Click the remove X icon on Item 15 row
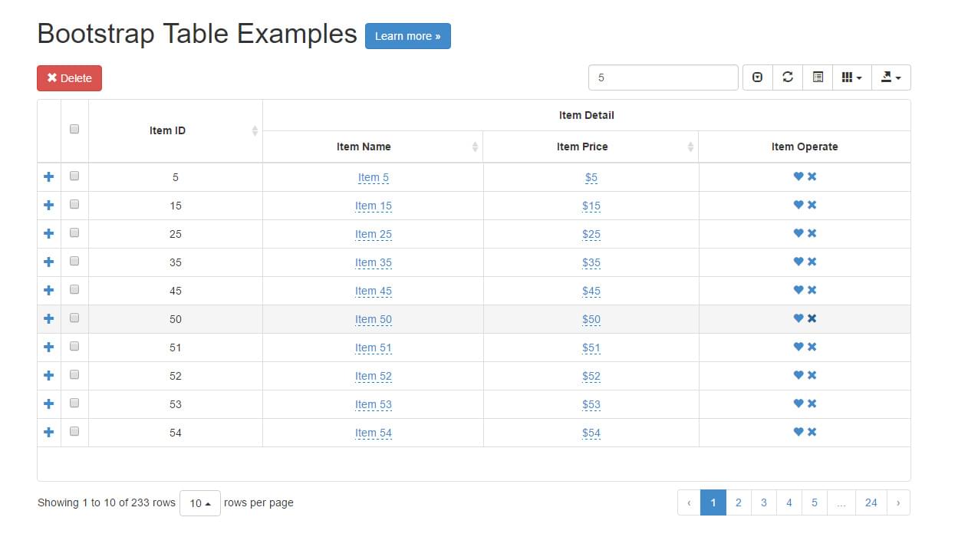968x560 pixels. pos(811,205)
